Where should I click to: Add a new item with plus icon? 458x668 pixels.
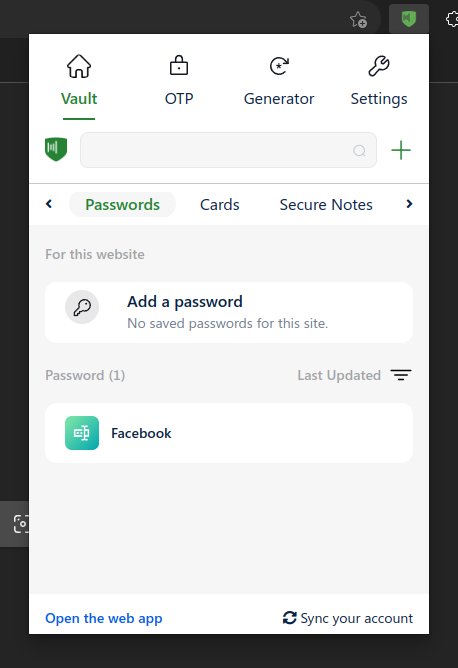[401, 150]
